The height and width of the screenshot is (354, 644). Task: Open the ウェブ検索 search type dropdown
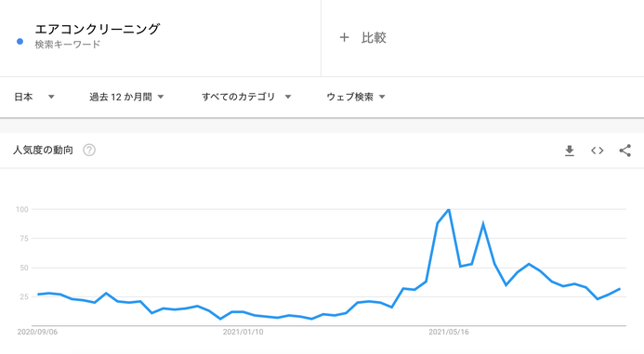point(356,97)
